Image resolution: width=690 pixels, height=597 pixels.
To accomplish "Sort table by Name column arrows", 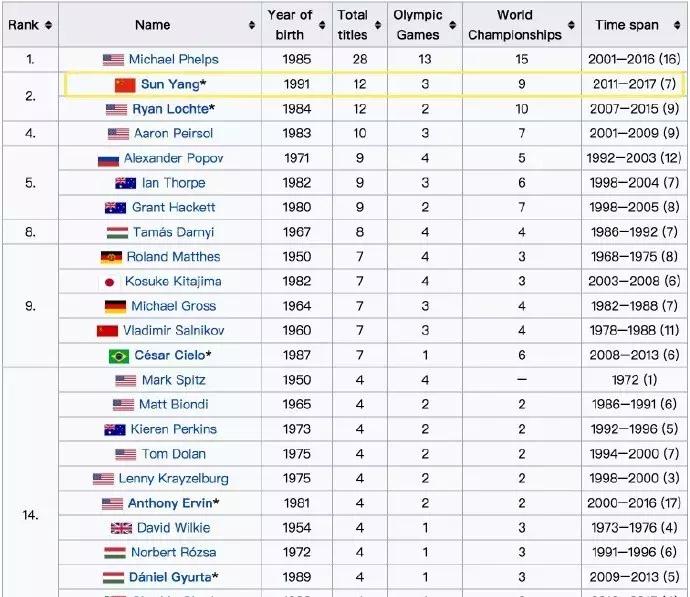I will pyautogui.click(x=250, y=25).
